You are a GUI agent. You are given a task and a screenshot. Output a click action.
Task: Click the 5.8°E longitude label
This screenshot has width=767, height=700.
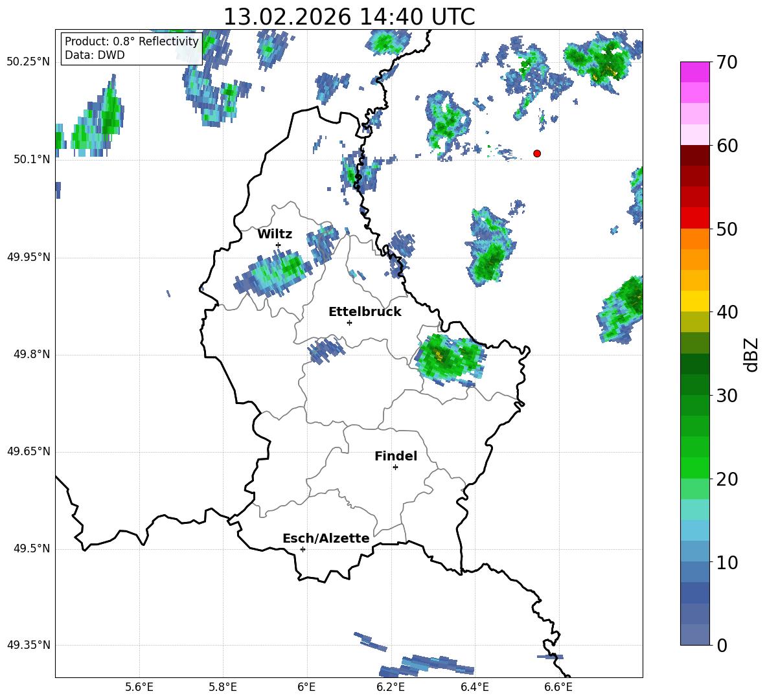223,687
